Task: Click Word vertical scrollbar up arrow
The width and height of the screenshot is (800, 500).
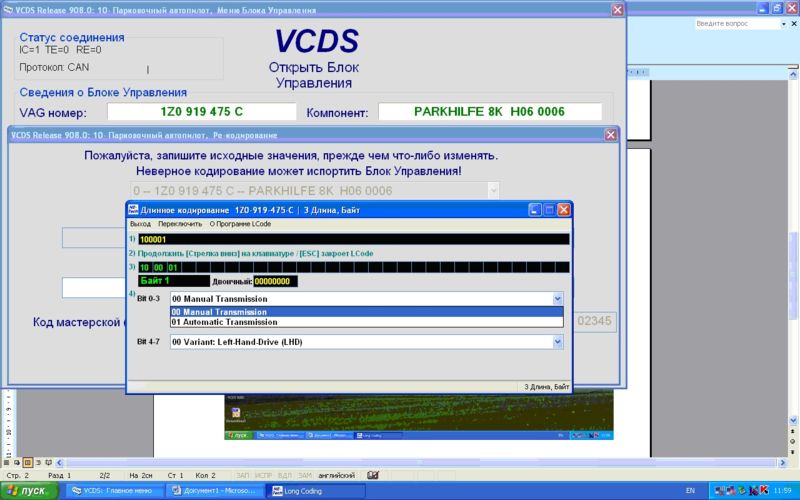Action: click(x=793, y=74)
